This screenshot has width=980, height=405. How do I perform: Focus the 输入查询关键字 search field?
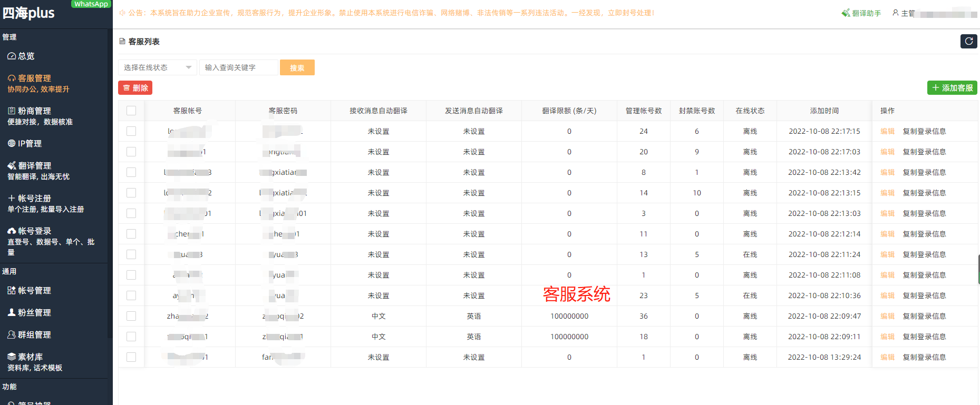pyautogui.click(x=239, y=67)
